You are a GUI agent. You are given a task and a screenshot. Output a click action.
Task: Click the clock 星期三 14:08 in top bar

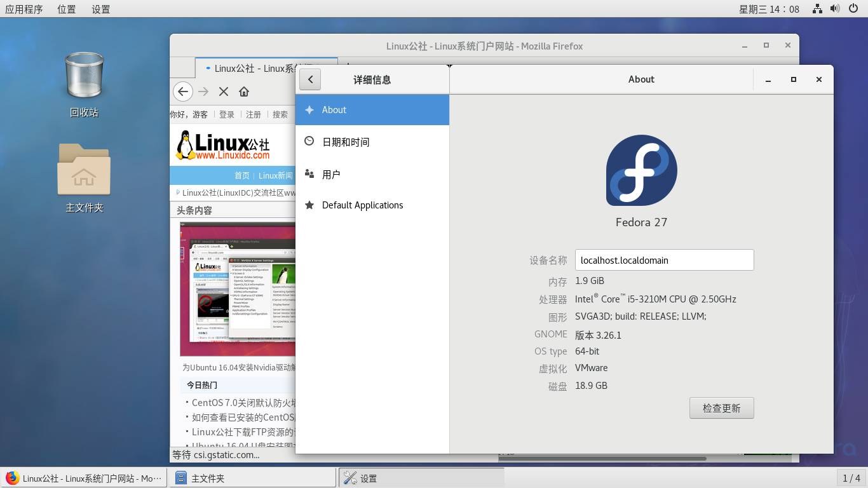tap(769, 9)
